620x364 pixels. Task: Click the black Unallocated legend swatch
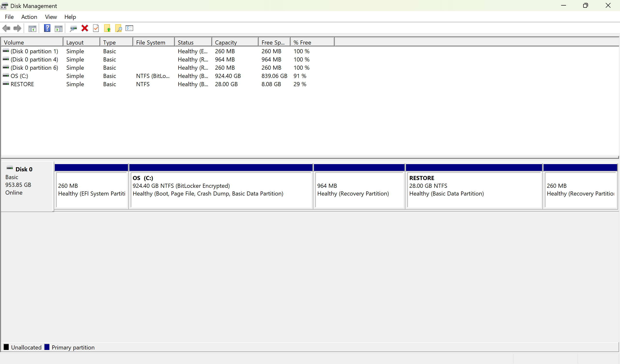(x=6, y=347)
